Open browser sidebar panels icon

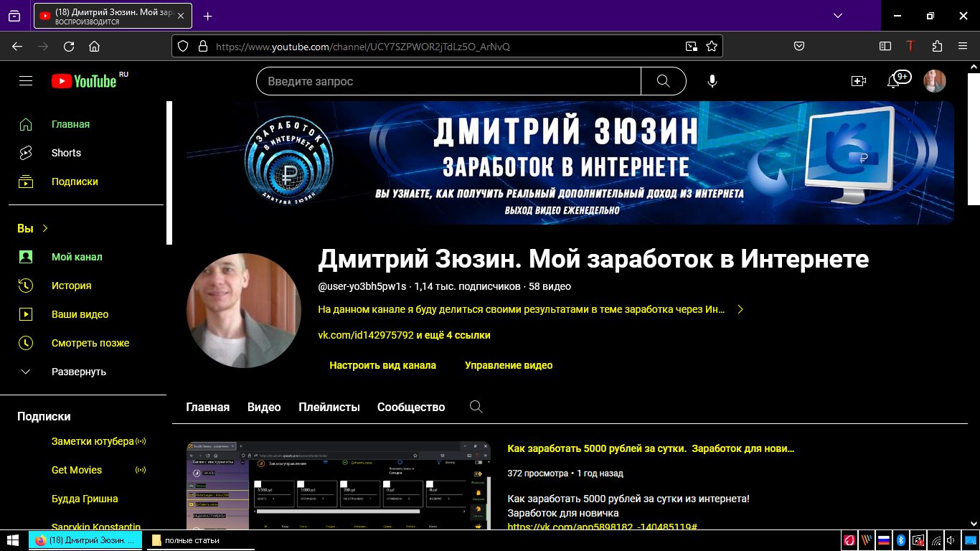[x=885, y=46]
